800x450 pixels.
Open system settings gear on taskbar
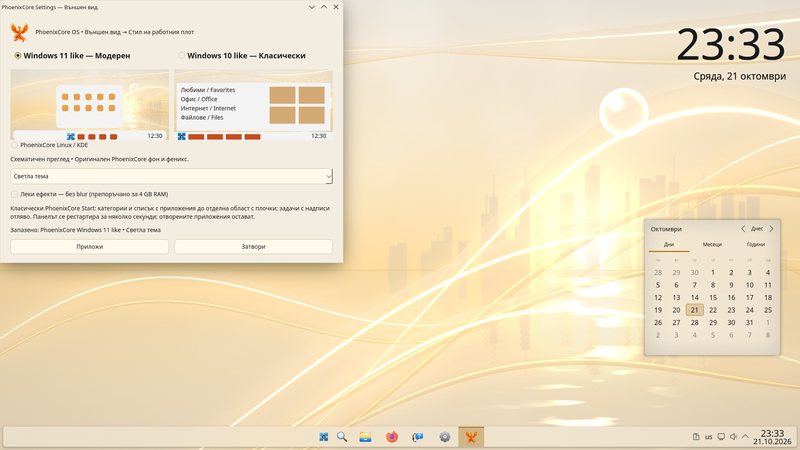[x=445, y=437]
